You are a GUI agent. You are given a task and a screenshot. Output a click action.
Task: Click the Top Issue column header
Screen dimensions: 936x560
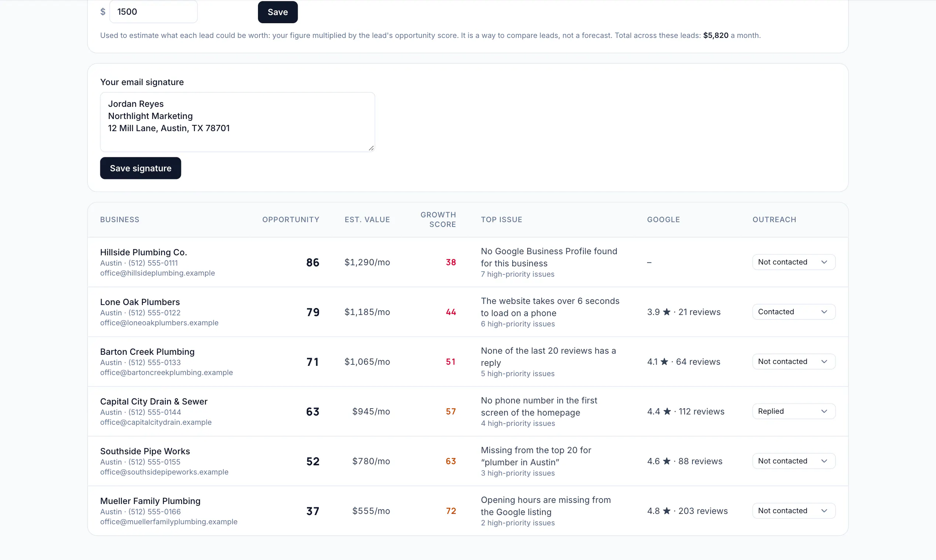coord(501,220)
